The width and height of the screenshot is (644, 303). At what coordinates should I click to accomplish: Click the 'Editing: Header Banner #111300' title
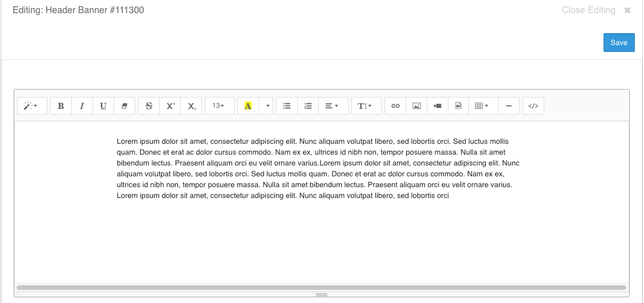[x=79, y=10]
